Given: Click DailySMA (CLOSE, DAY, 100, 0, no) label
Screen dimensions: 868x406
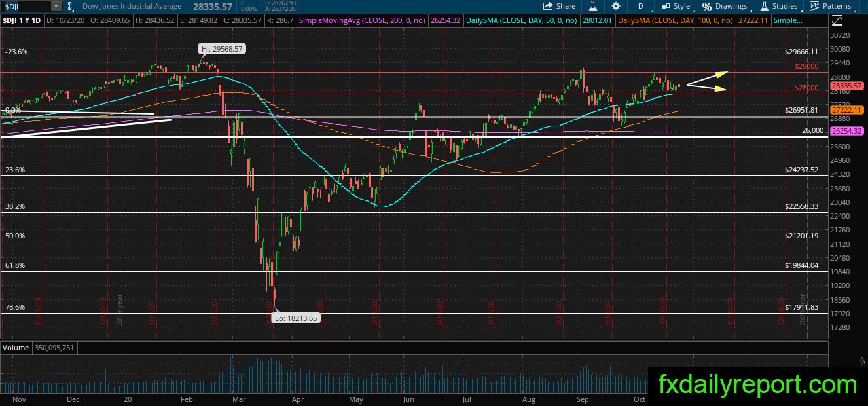Looking at the screenshot, I should point(675,21).
